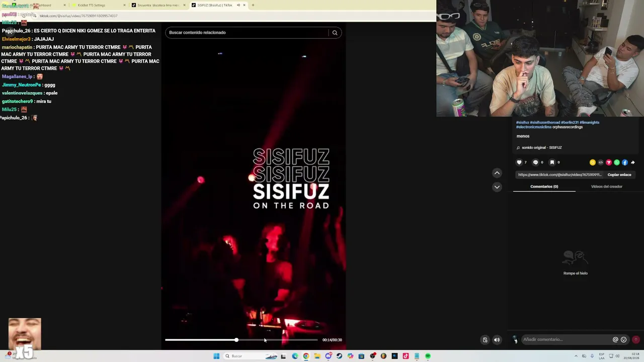This screenshot has height=362, width=644.
Task: Open Discord from the taskbar
Action: point(328,356)
